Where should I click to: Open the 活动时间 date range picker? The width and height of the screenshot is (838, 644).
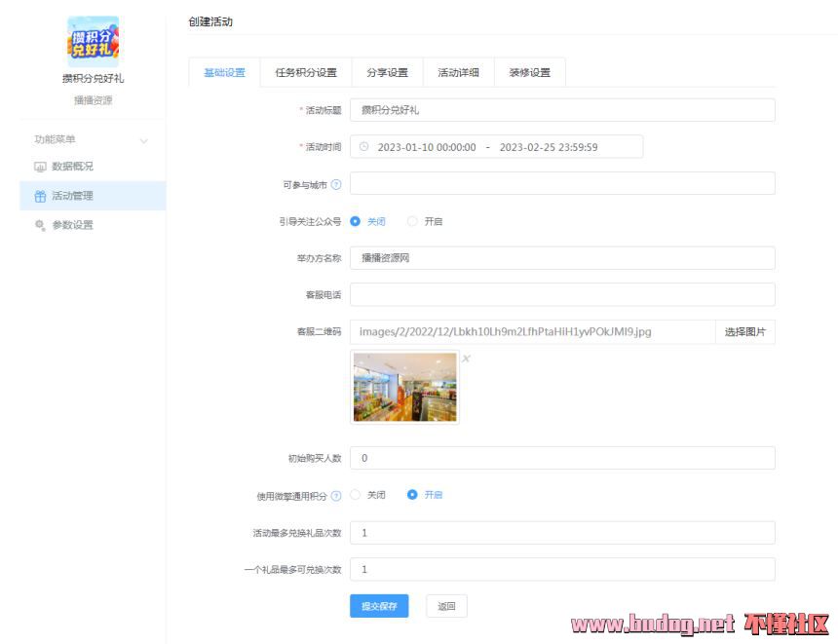pyautogui.click(x=496, y=147)
